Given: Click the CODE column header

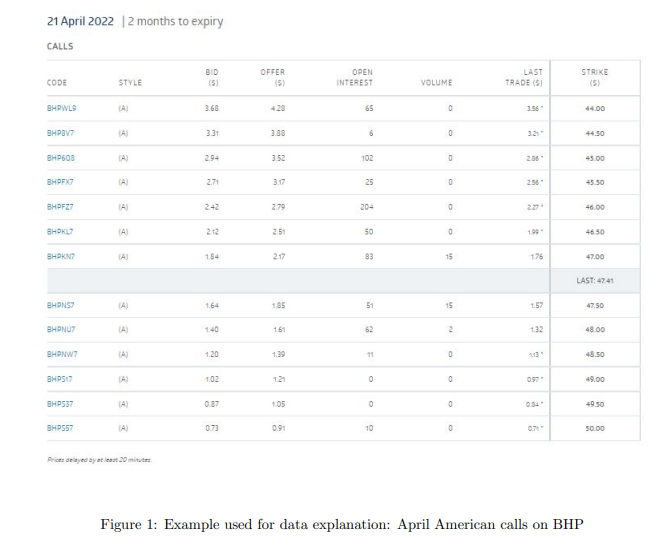Looking at the screenshot, I should point(57,83).
